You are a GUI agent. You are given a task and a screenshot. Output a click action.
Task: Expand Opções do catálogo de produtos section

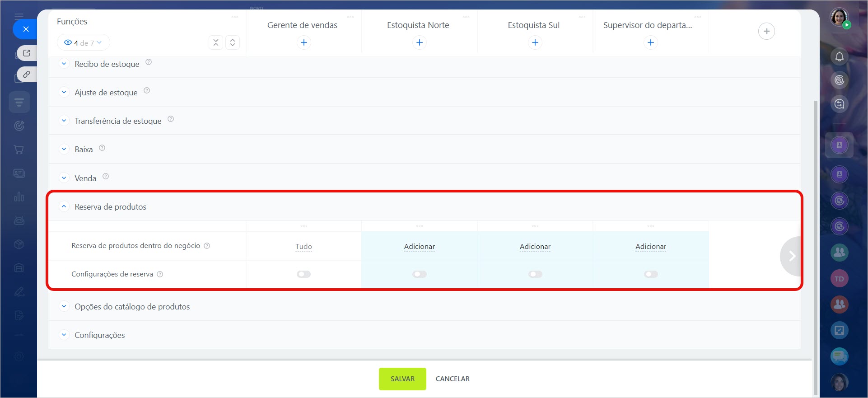click(x=64, y=306)
